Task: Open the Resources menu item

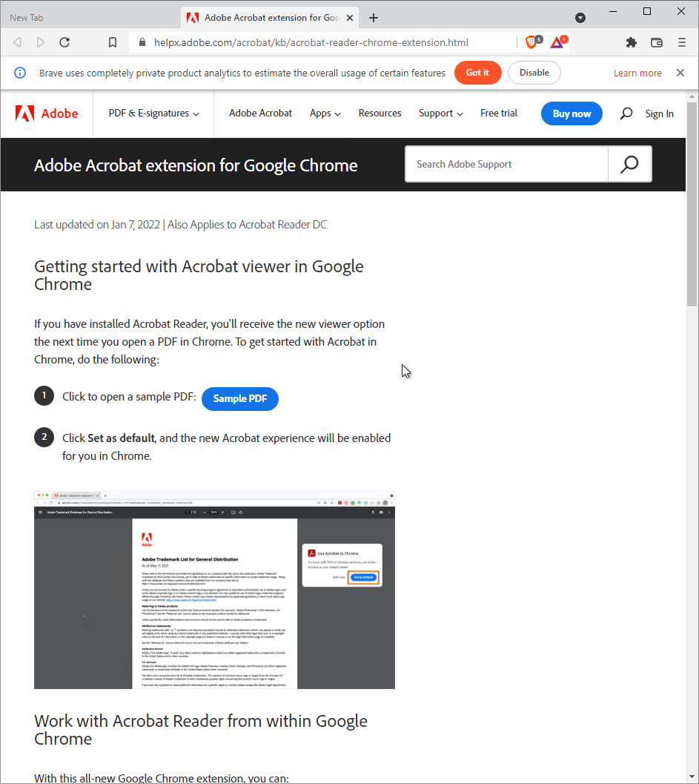Action: pos(380,113)
